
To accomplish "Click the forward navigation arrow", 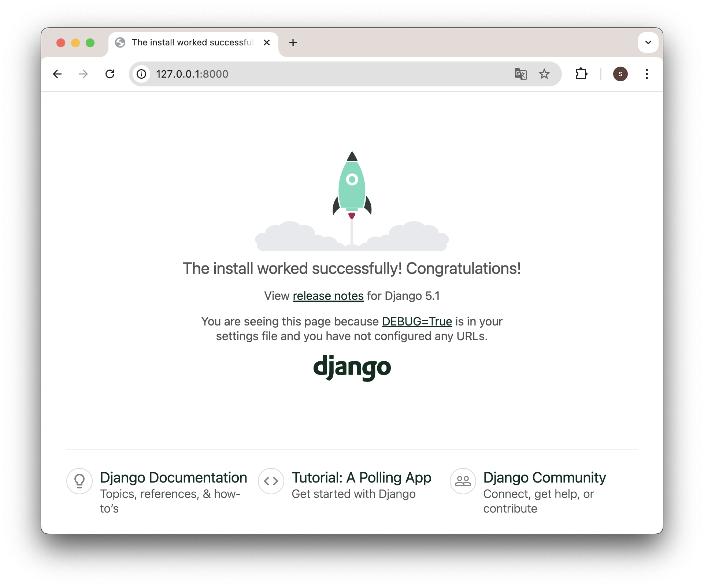I will tap(84, 74).
